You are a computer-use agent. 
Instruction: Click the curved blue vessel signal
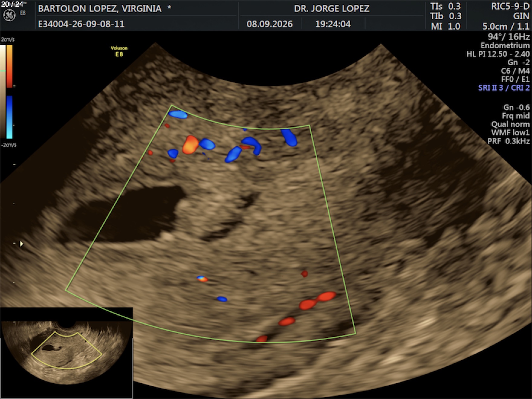[x=252, y=145]
